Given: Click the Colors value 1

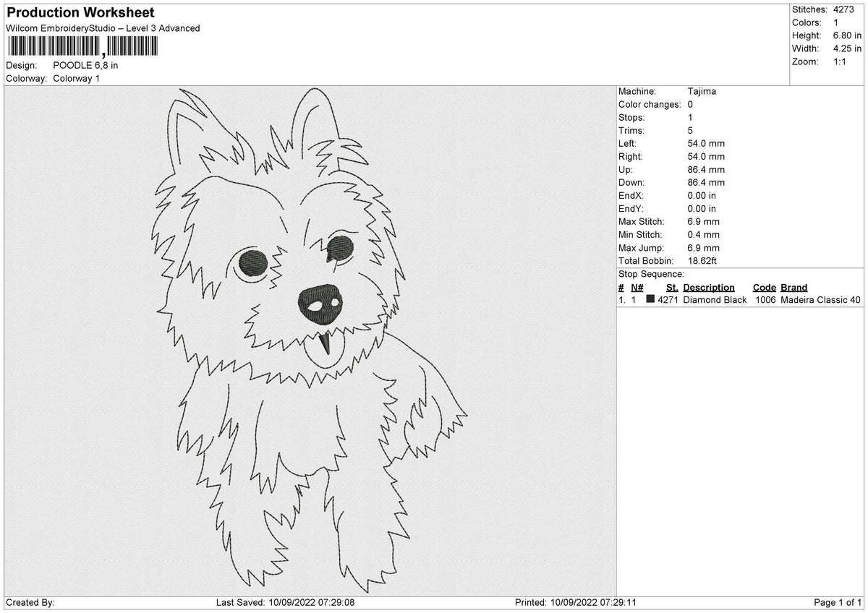Looking at the screenshot, I should pyautogui.click(x=836, y=22).
